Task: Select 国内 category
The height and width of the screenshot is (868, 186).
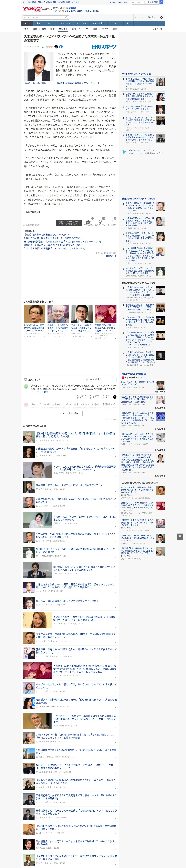Action: (x=35, y=29)
